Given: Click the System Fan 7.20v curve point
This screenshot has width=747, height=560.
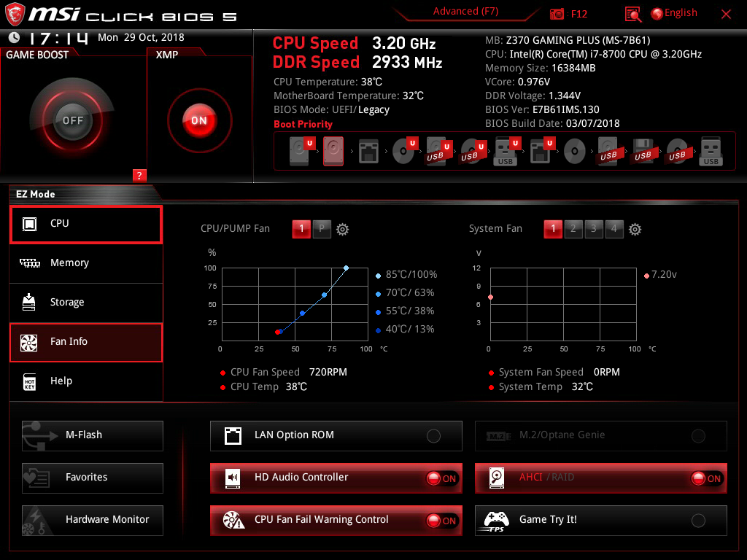Looking at the screenshot, I should point(491,297).
